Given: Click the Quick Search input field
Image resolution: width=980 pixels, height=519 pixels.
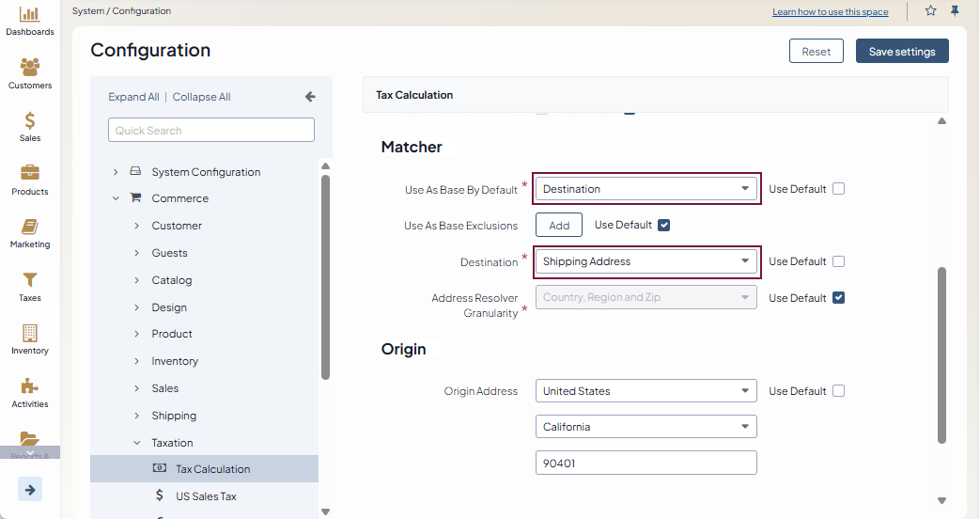Looking at the screenshot, I should point(211,131).
